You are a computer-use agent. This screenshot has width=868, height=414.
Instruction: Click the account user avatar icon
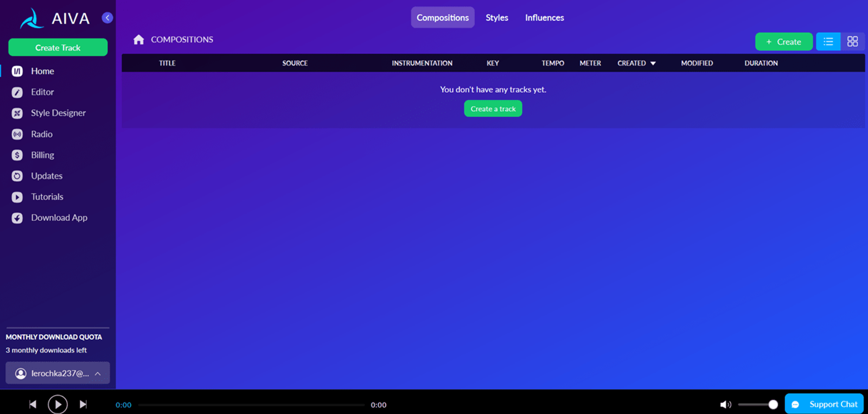coord(21,373)
